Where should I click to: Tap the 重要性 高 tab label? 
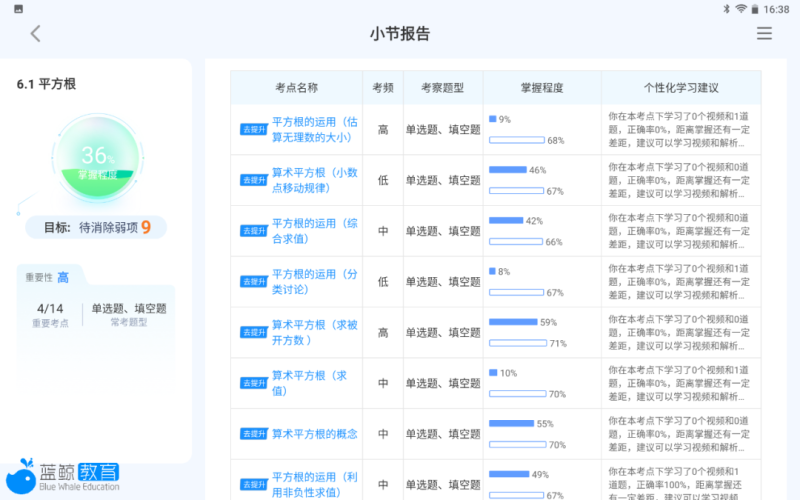47,277
